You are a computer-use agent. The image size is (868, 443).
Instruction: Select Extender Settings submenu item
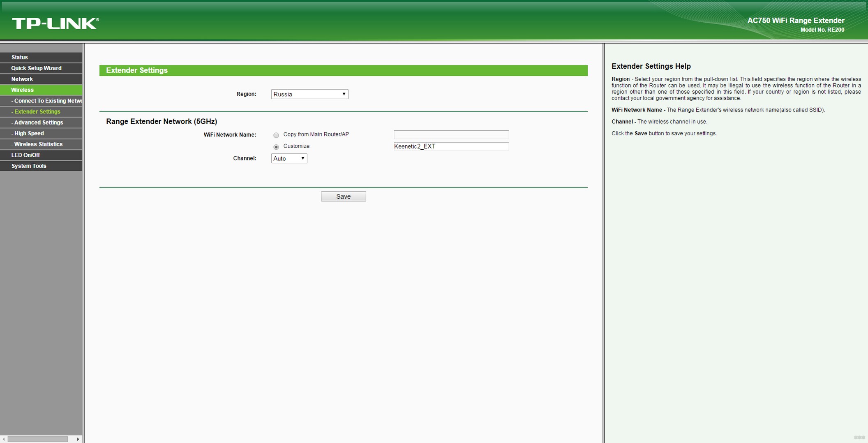coord(41,111)
